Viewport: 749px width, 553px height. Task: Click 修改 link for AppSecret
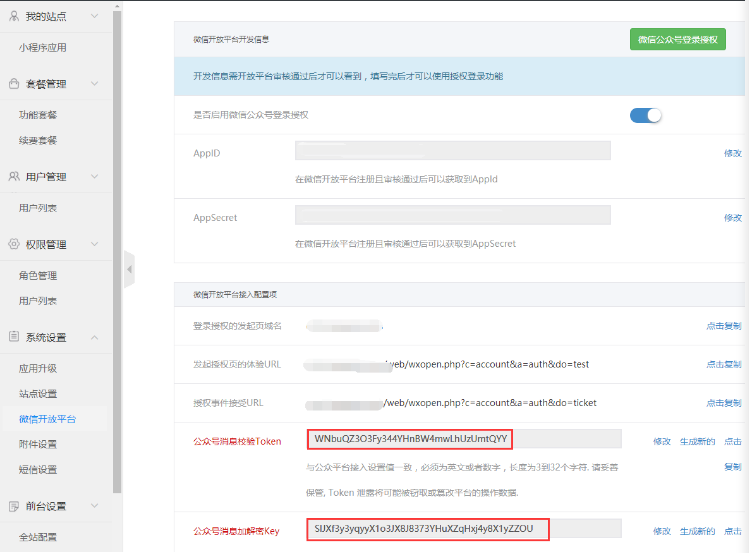pos(732,218)
